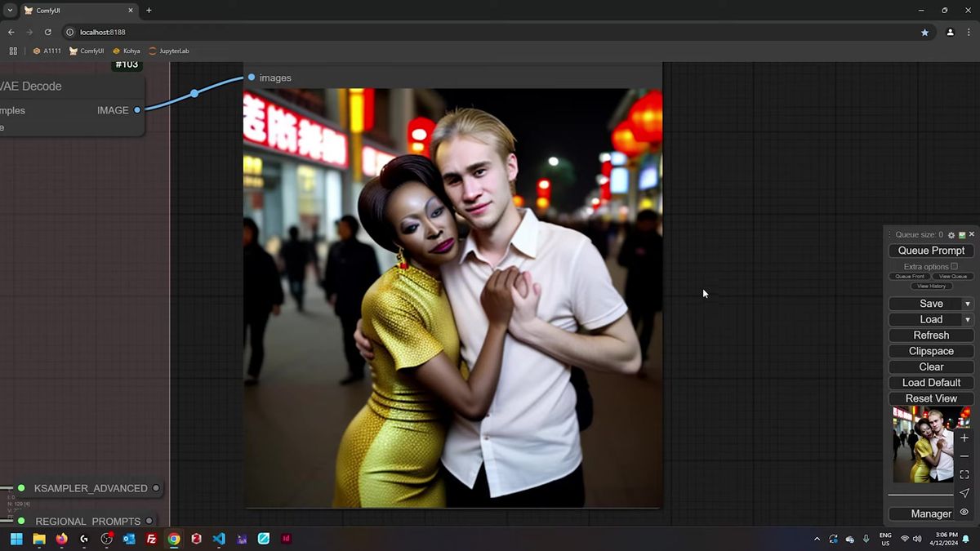Screen dimensions: 980x551
Task: Open the ComfyUI queue settings gear
Action: pyautogui.click(x=951, y=235)
